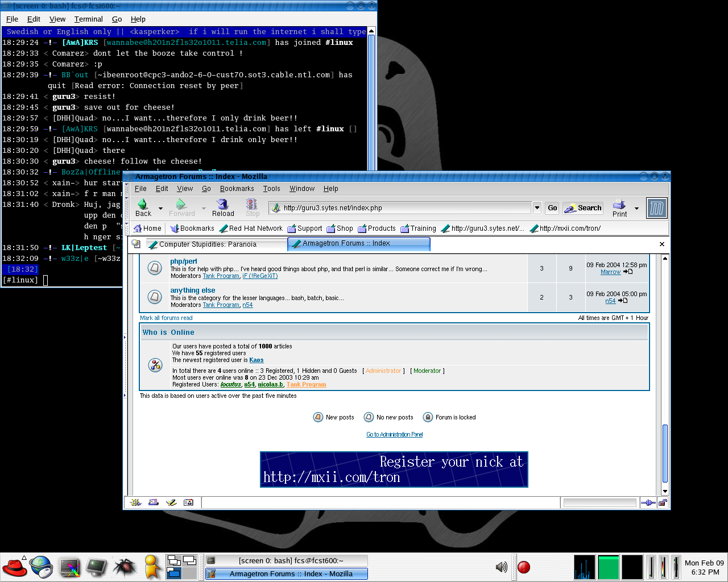
Task: Click the security padlock icon in status bar
Action: coord(663,502)
